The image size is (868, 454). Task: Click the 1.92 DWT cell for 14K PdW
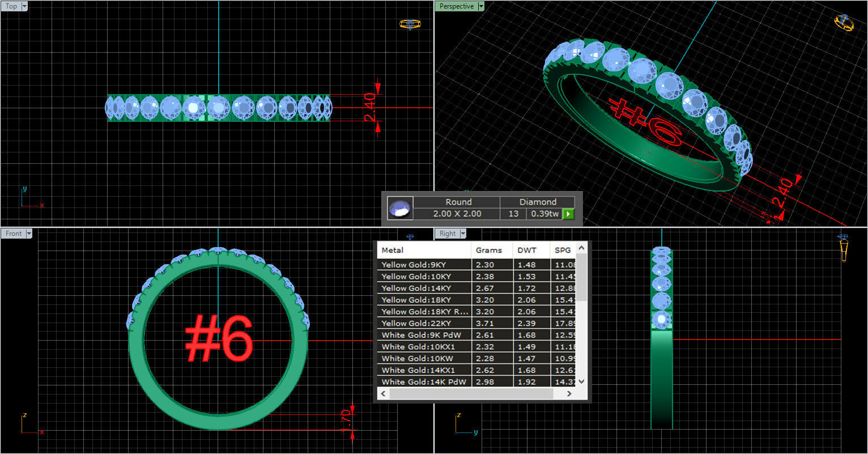coord(531,382)
